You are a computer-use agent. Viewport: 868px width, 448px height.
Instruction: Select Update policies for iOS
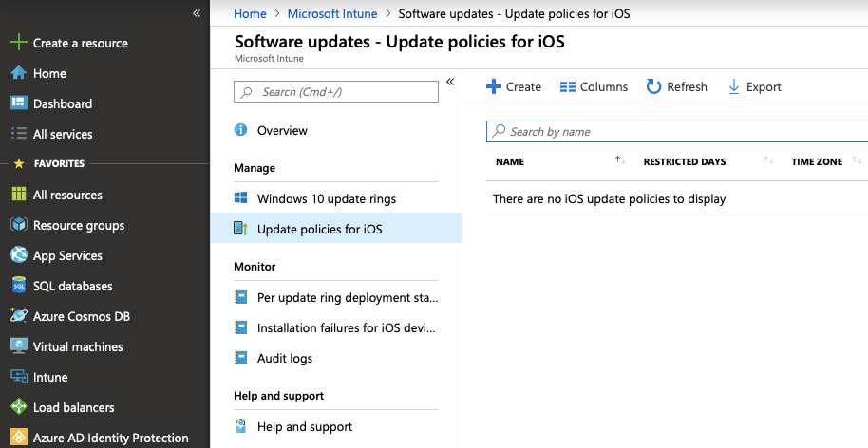[336, 229]
